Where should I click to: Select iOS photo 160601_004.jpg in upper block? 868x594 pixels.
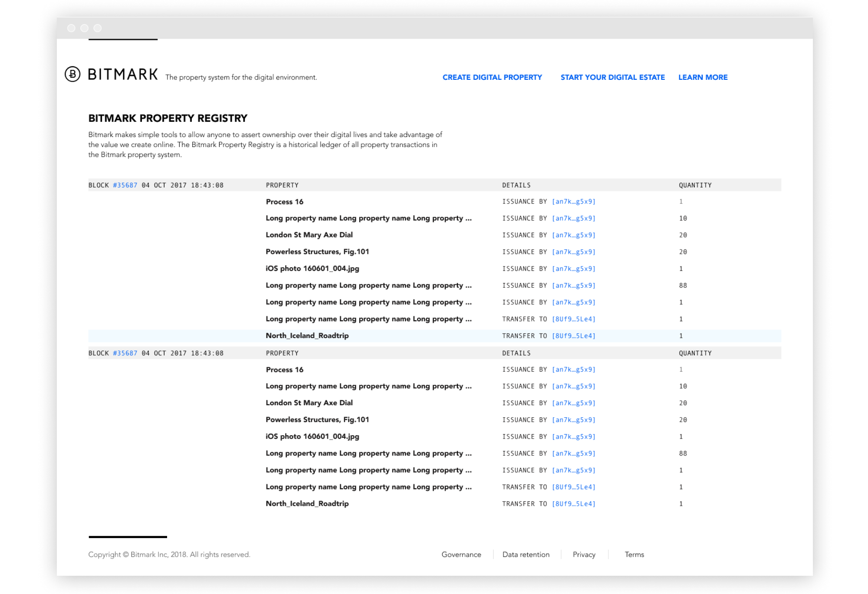pyautogui.click(x=312, y=269)
